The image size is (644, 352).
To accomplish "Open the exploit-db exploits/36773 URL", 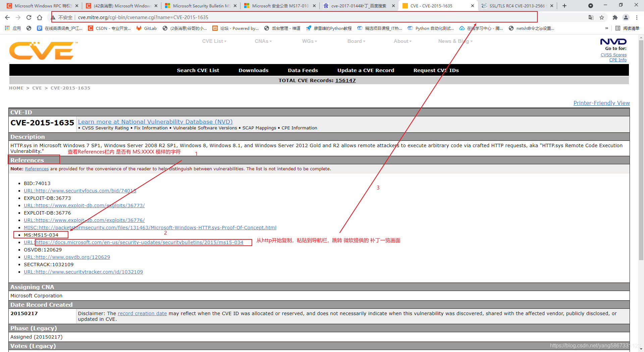I will pyautogui.click(x=84, y=206).
